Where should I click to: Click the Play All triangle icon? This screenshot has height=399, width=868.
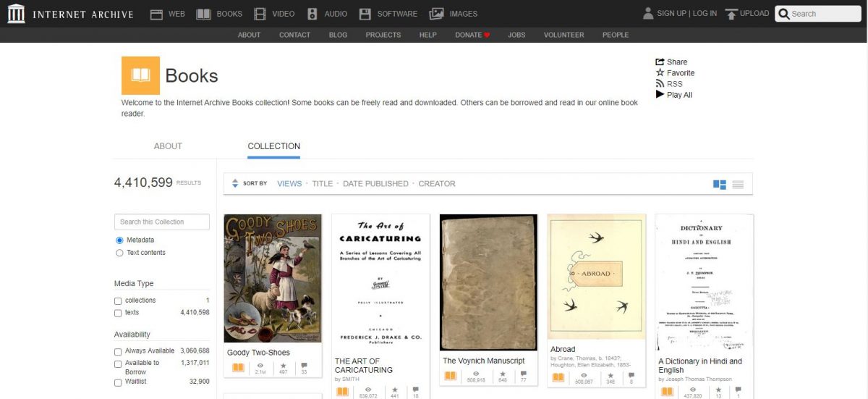(x=660, y=95)
